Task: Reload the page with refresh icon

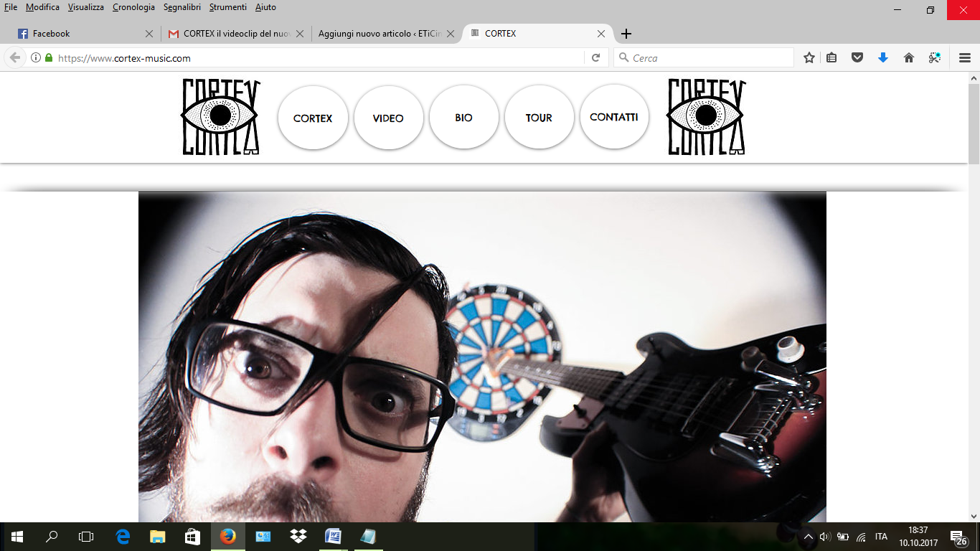Action: click(595, 58)
